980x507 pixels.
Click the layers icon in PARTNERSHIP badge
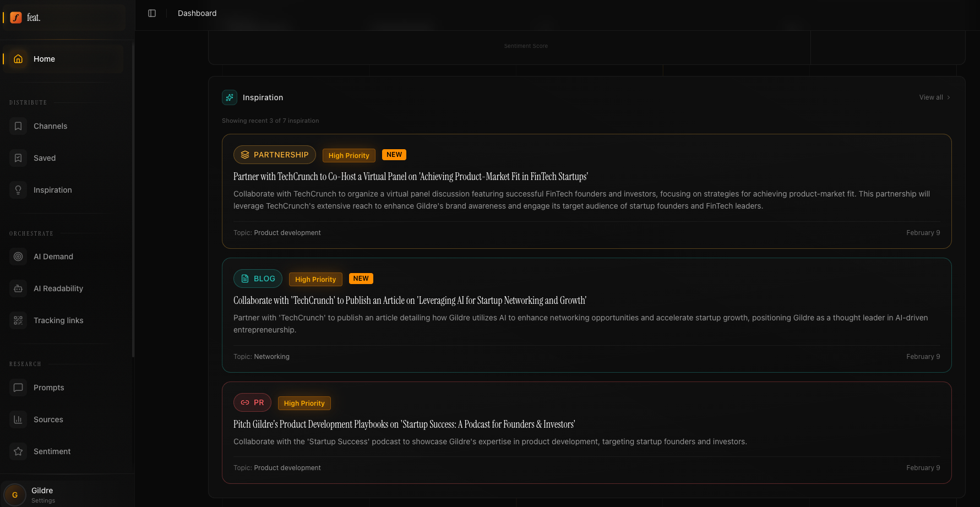245,155
